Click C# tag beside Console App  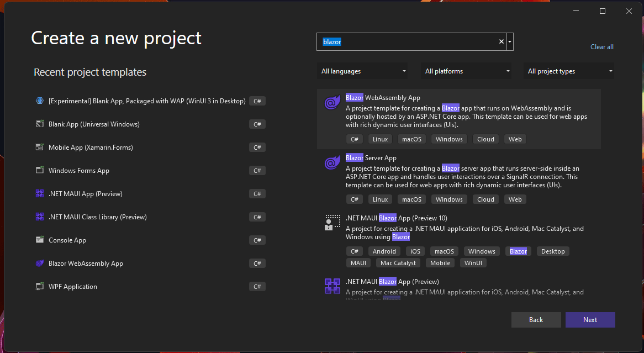click(257, 240)
